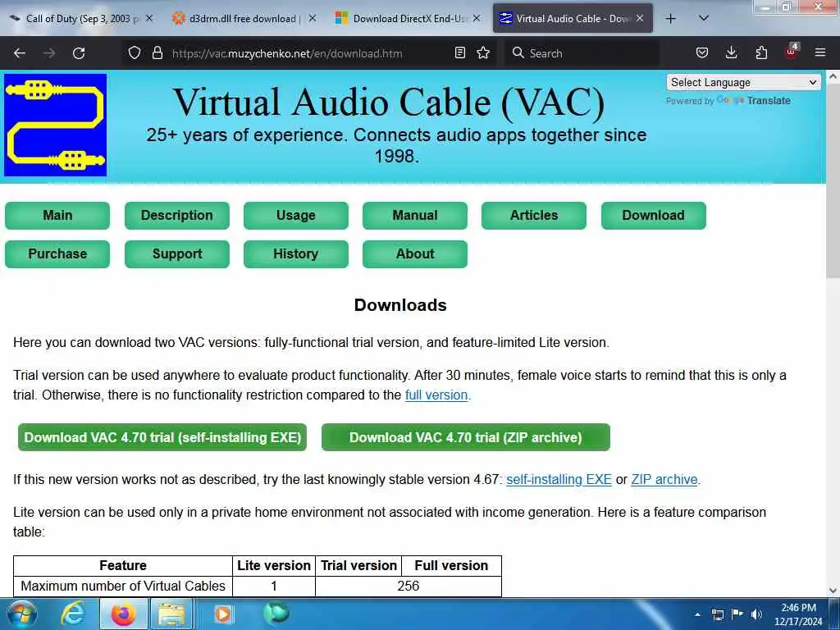This screenshot has height=630, width=840.
Task: Open the Windows Start orb
Action: tap(22, 614)
